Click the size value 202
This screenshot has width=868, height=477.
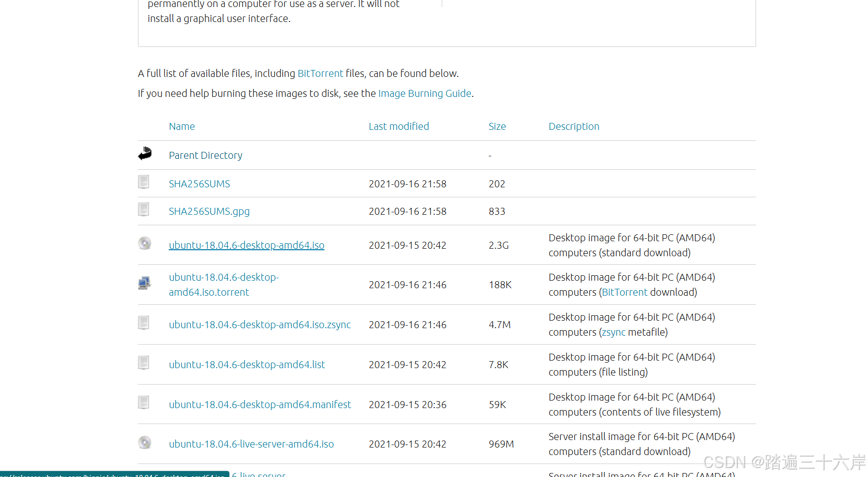pyautogui.click(x=497, y=184)
